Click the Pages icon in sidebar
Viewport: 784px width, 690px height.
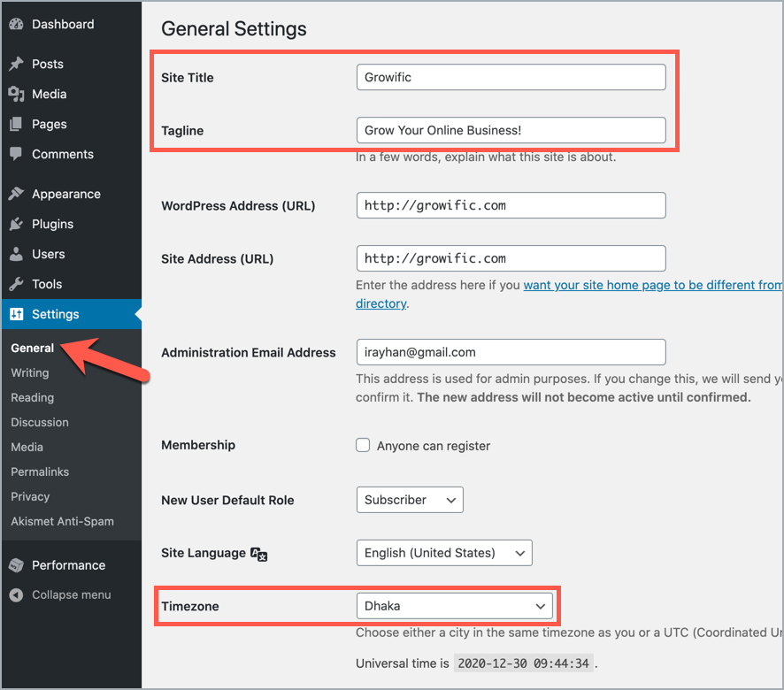(x=16, y=124)
